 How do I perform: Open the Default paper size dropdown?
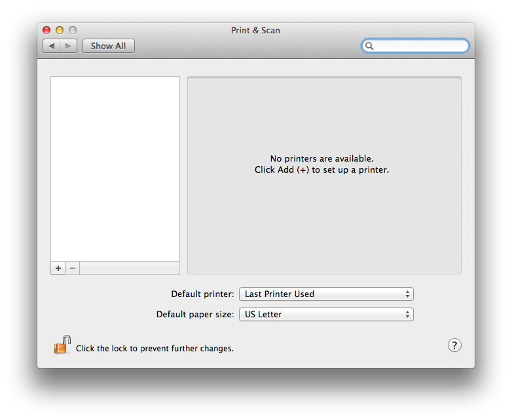[326, 314]
